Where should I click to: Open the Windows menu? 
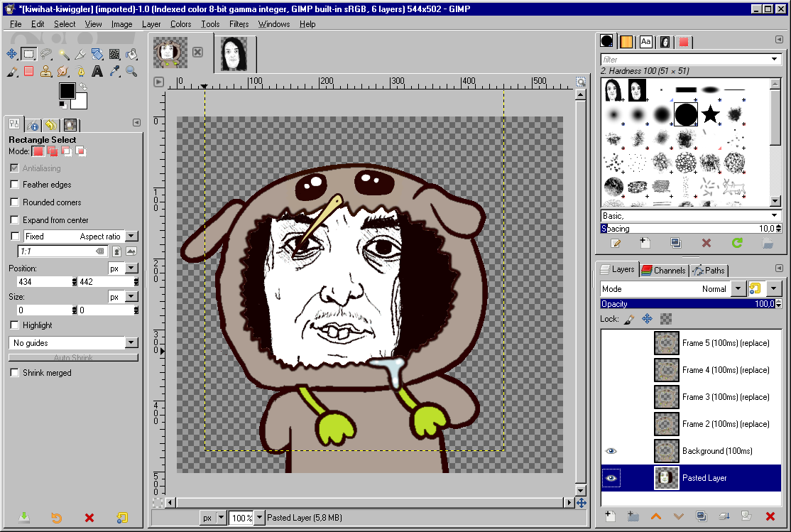[274, 23]
